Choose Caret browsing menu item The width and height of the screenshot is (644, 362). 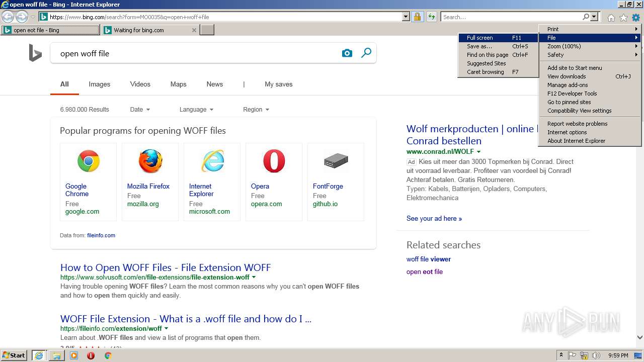[498, 72]
